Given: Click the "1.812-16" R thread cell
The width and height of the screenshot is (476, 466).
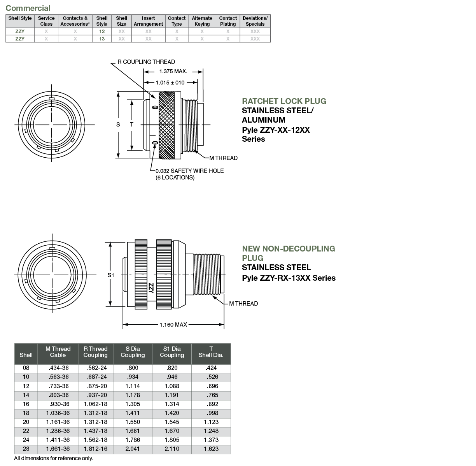Looking at the screenshot, I should tap(96, 449).
